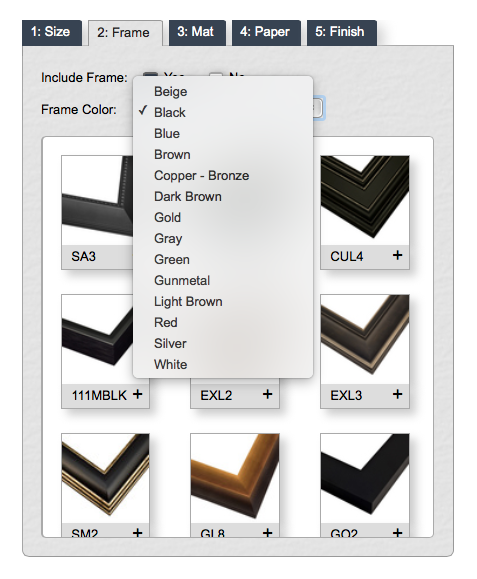Viewport: 477px width, 579px height.
Task: Select the GO2 flat black frame thumbnail
Action: tap(365, 478)
